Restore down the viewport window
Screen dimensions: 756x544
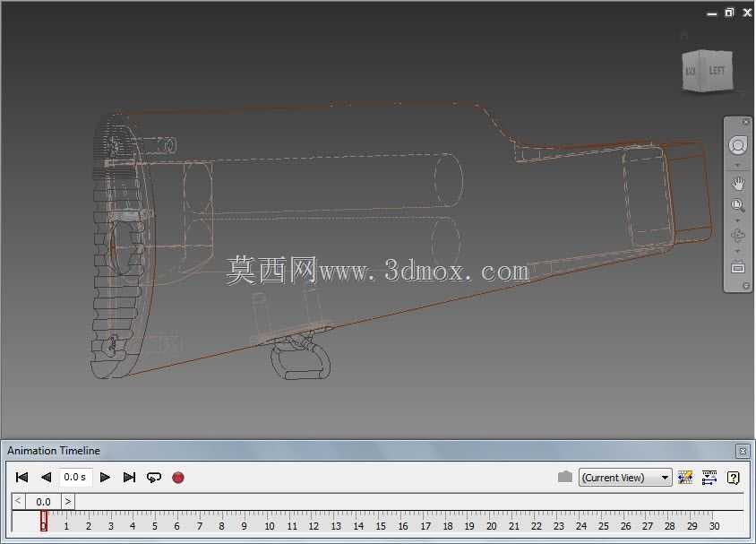pyautogui.click(x=729, y=13)
